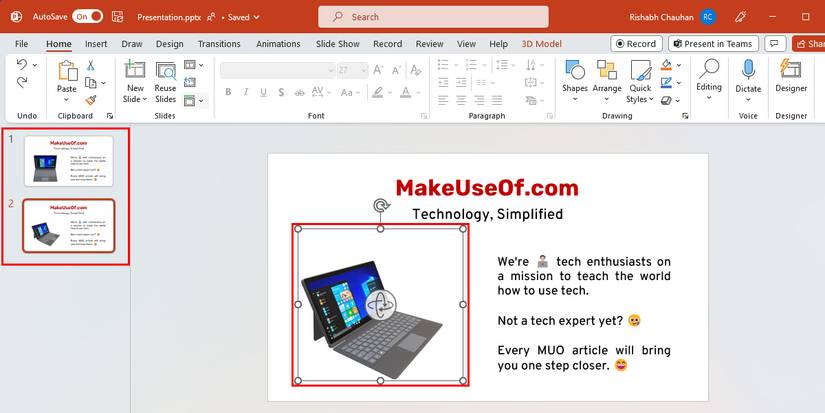Open the RC account avatar
825x413 pixels.
[708, 17]
